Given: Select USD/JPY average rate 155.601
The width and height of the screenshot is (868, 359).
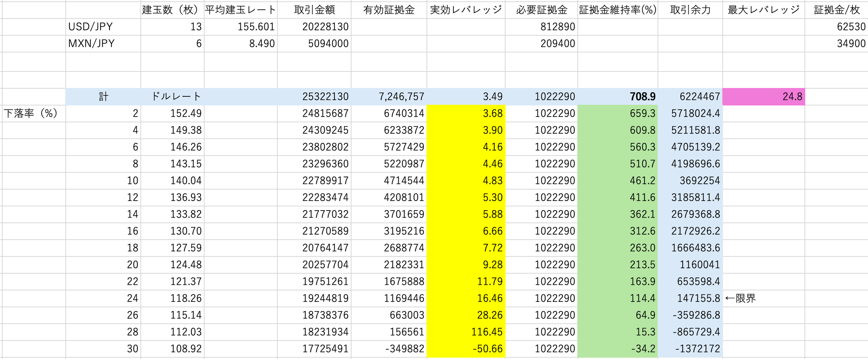Looking at the screenshot, I should click(241, 27).
